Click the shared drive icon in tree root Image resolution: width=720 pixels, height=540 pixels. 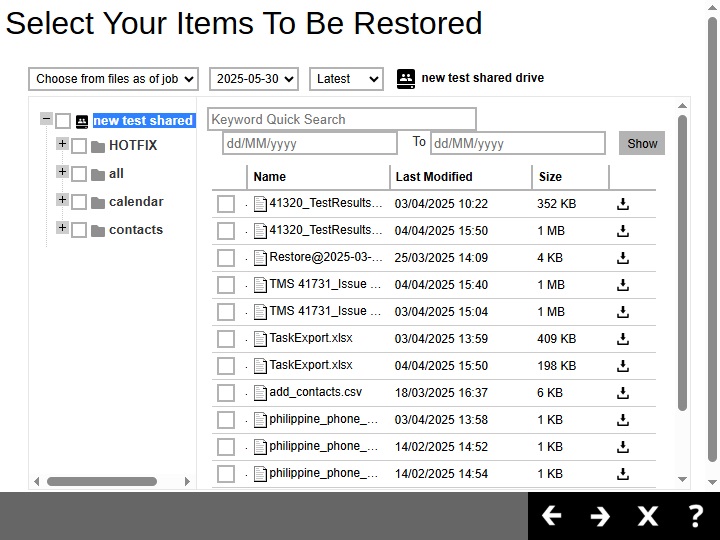(x=82, y=121)
